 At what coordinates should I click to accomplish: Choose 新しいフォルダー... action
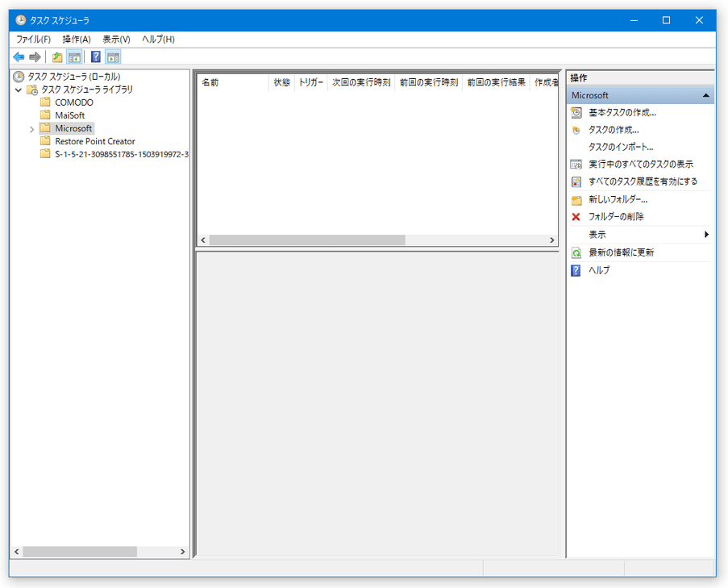(x=618, y=200)
